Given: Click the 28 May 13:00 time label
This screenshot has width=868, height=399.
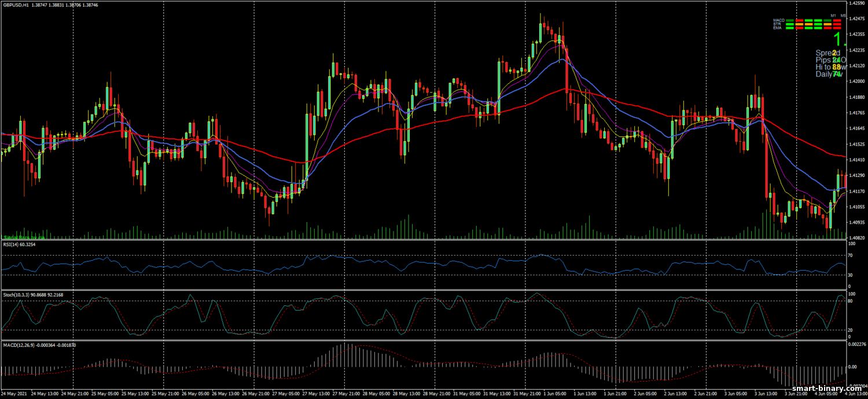Looking at the screenshot, I should [407, 393].
